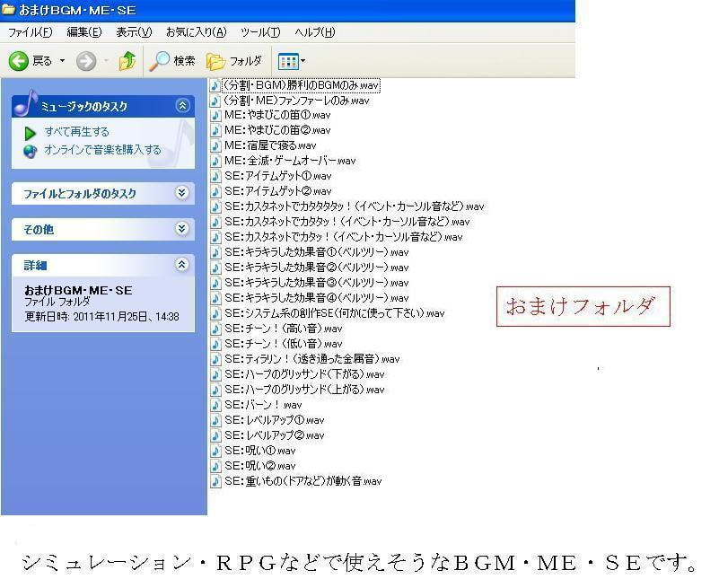
Task: Expand the その他 panel
Action: coord(182,228)
